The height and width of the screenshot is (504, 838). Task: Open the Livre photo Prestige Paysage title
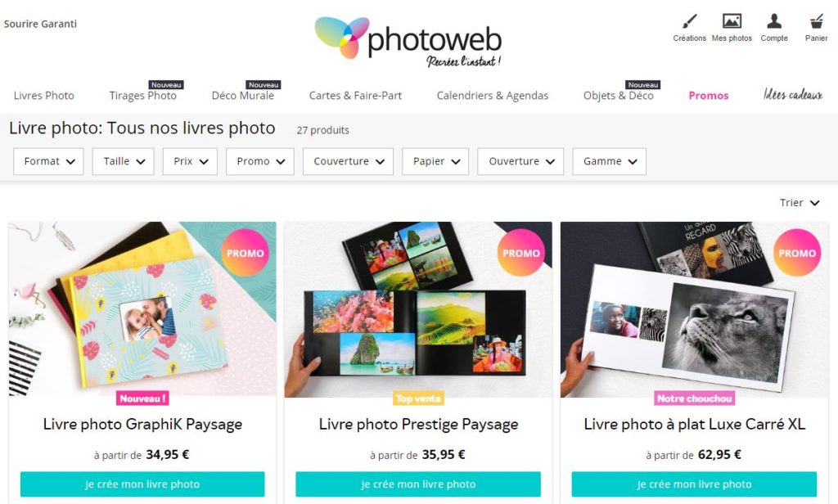click(x=418, y=425)
